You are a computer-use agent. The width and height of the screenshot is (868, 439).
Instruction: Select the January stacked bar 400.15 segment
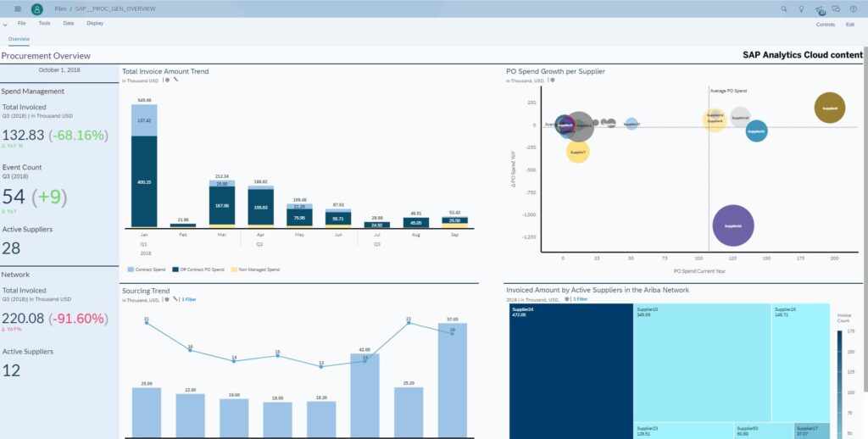pyautogui.click(x=144, y=181)
